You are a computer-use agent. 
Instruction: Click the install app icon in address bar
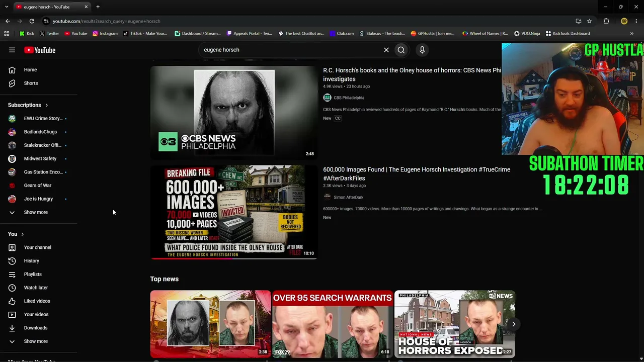click(578, 21)
